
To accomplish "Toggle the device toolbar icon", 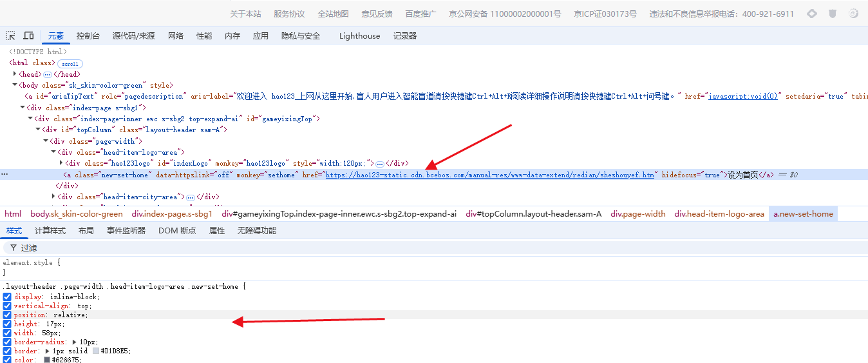I will (x=28, y=36).
